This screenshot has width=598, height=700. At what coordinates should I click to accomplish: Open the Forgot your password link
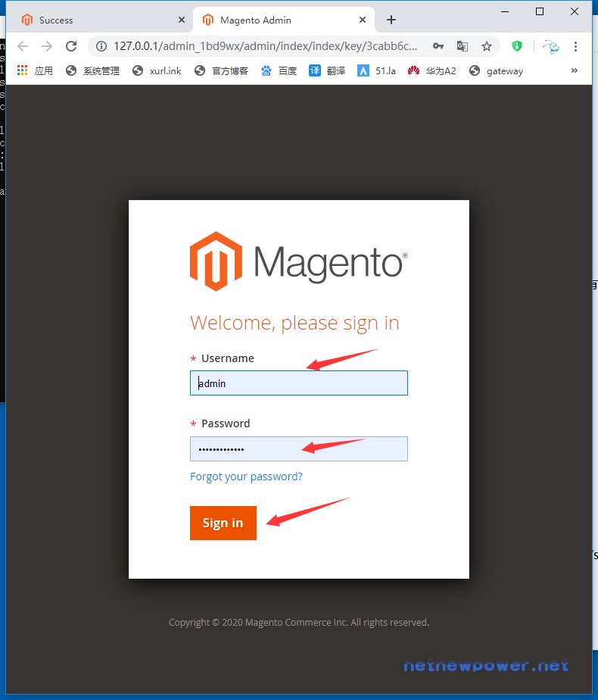(246, 477)
